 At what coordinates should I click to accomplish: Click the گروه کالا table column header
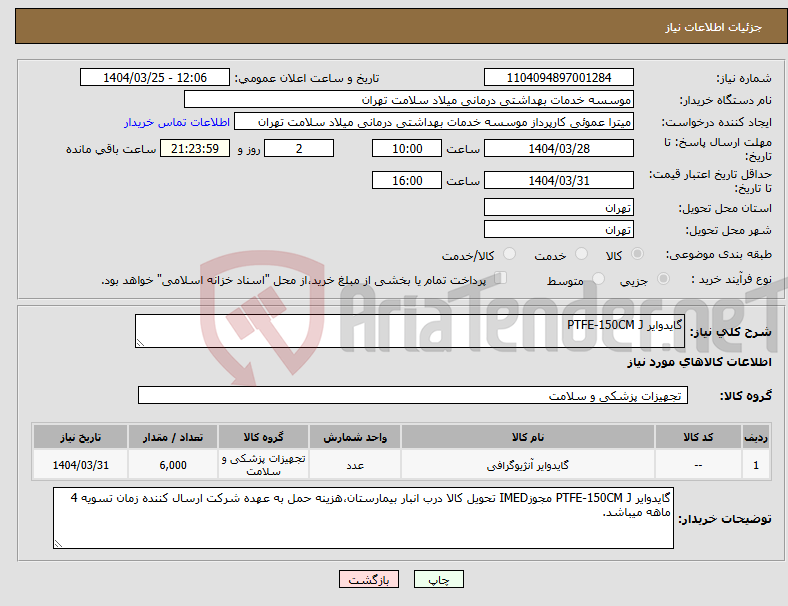[263, 437]
